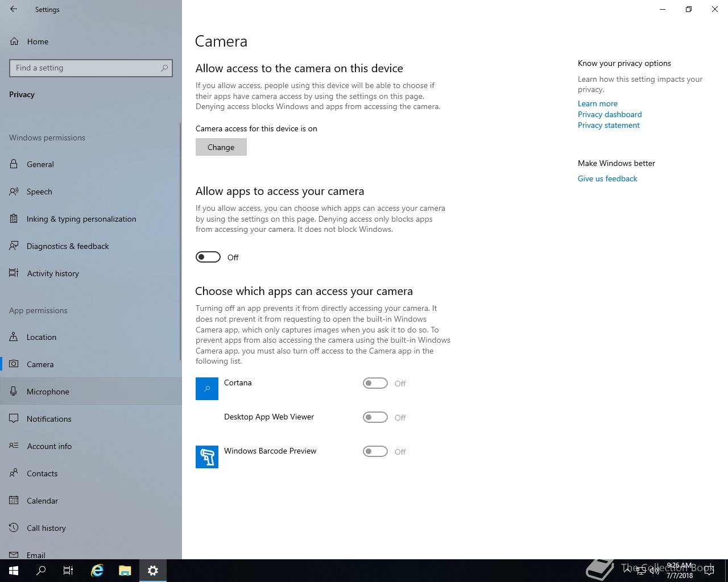Open Task View from taskbar
The image size is (728, 582).
click(x=68, y=571)
